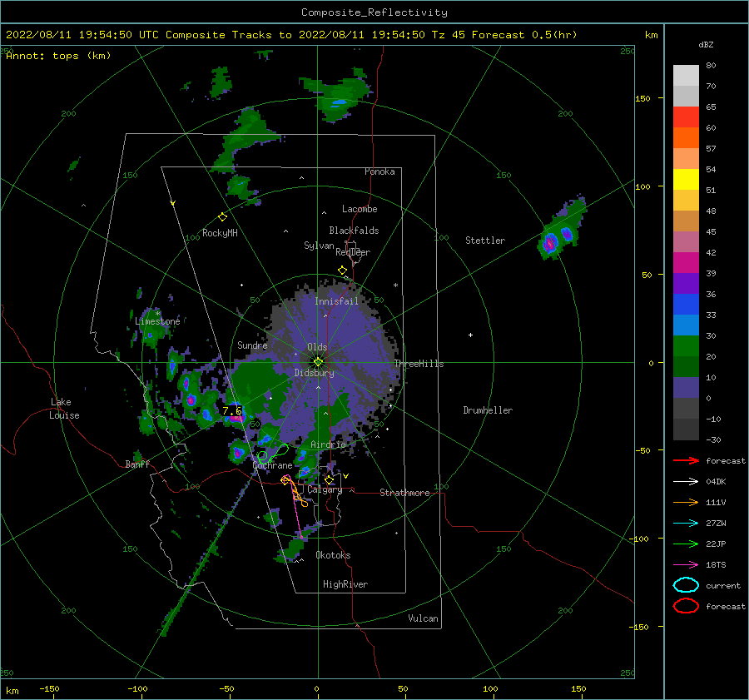Click the dBZ legend heading

point(706,44)
